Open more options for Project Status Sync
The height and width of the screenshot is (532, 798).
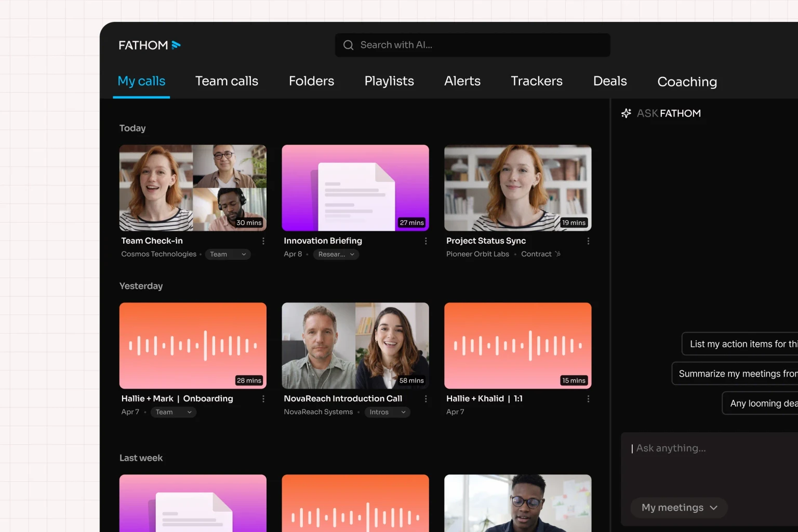click(x=588, y=241)
